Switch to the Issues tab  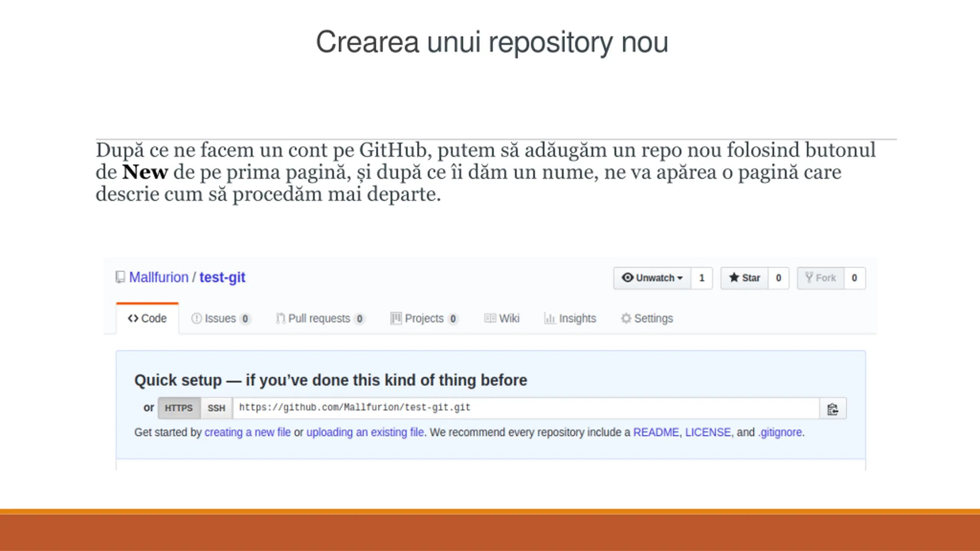tap(220, 318)
